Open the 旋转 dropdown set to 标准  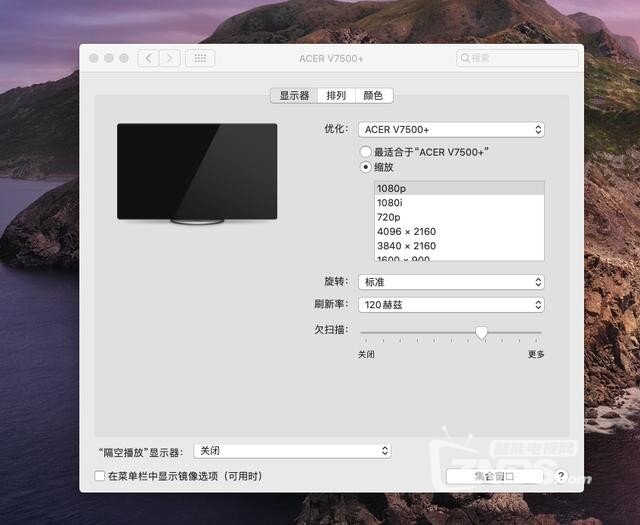451,282
